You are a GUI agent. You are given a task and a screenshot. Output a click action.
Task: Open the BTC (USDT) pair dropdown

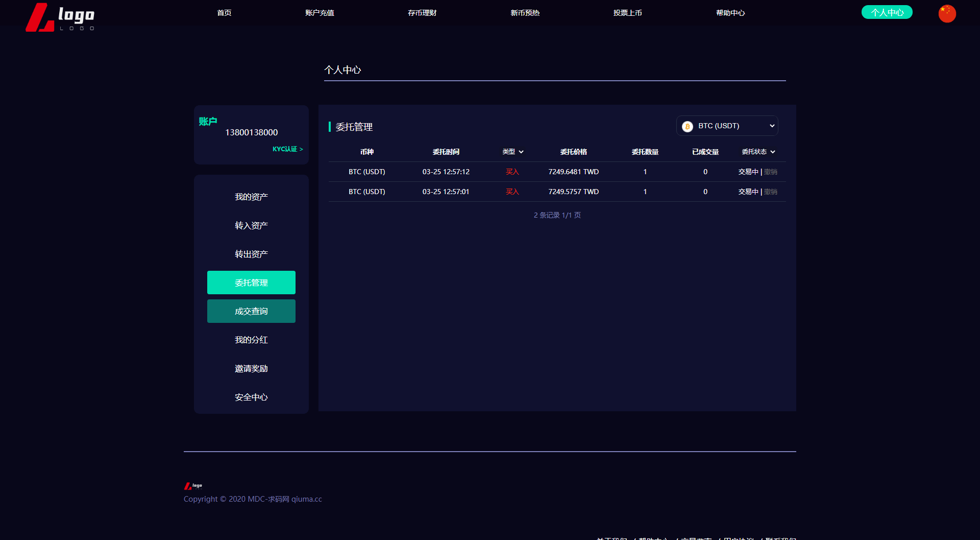pos(727,126)
